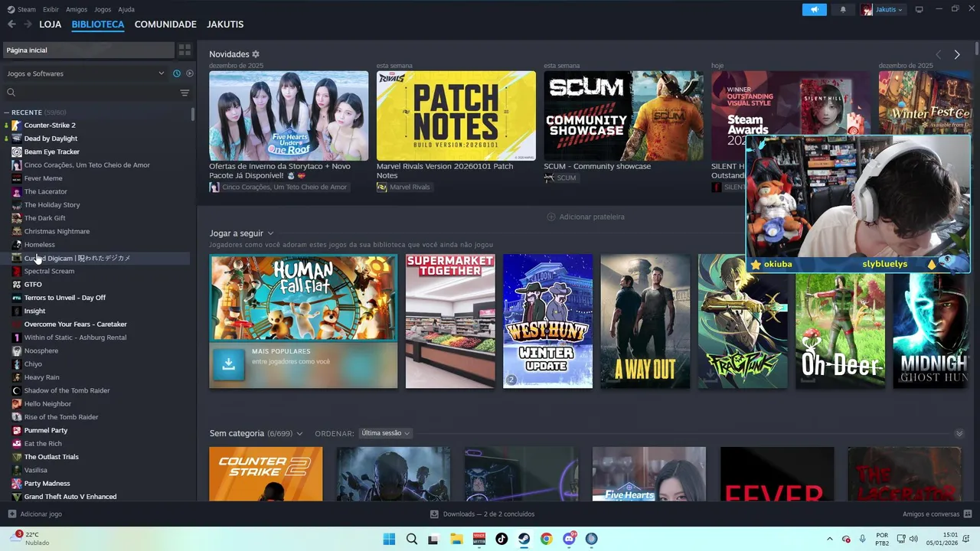Screen dimensions: 980x551
Task: Collapse the Sem categoria shelf arrows
Action: point(959,433)
